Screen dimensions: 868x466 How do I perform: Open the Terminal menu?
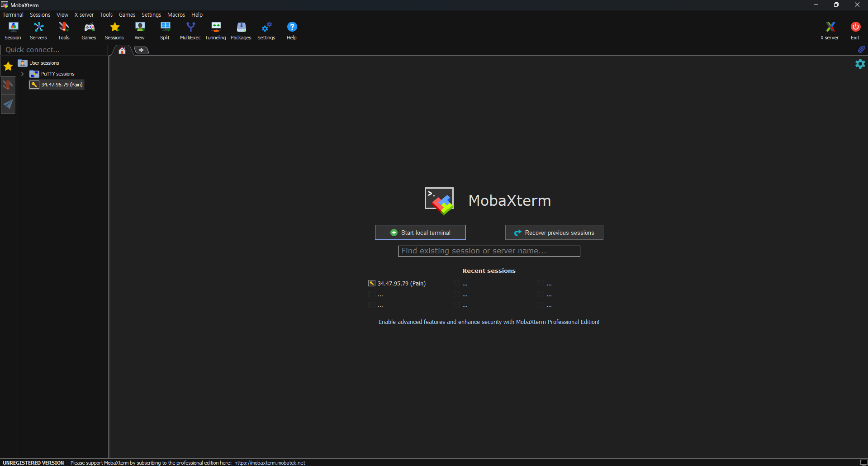[x=13, y=15]
